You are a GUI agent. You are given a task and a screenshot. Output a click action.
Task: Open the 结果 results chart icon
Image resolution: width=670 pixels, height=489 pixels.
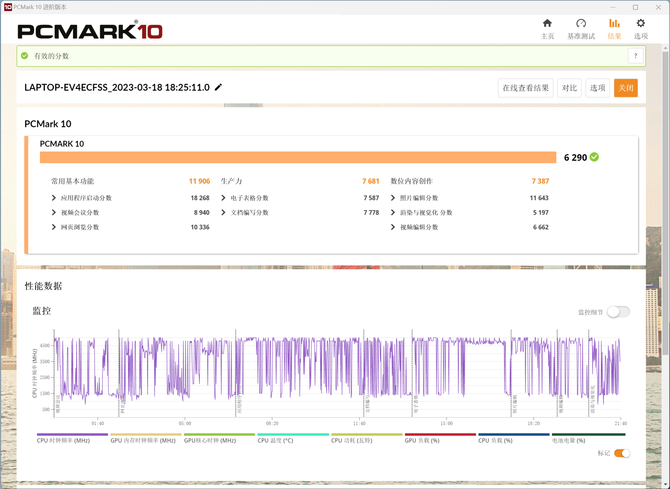click(x=614, y=23)
